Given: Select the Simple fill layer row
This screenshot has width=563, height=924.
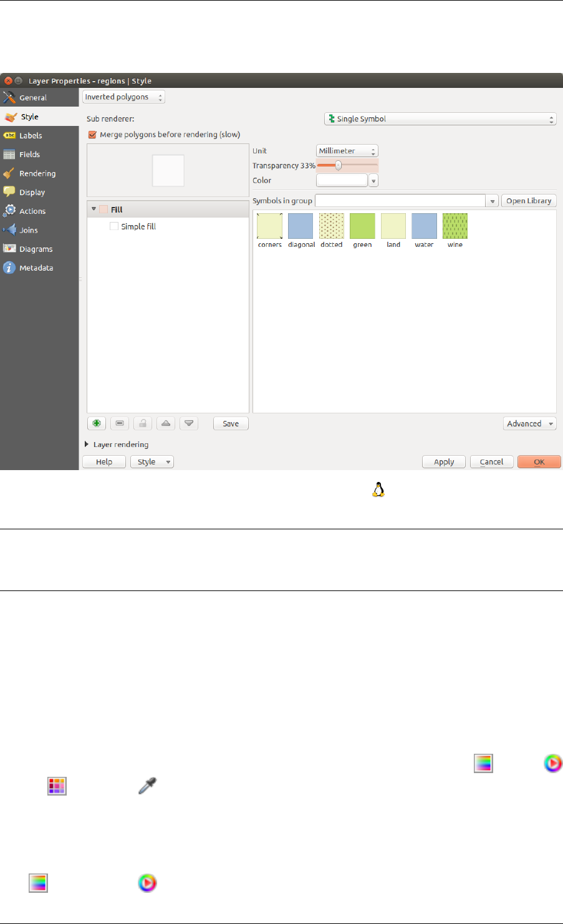Looking at the screenshot, I should [168, 226].
